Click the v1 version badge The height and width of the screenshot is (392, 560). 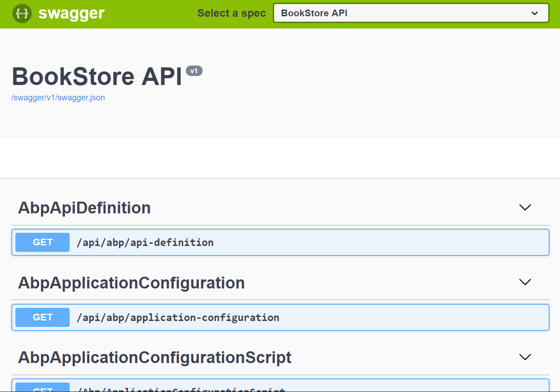point(194,71)
